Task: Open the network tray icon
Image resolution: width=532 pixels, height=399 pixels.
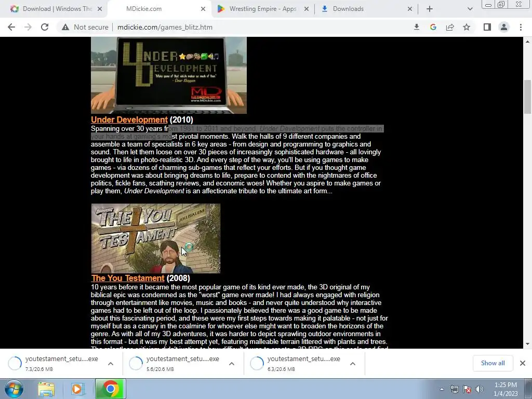Action: [x=454, y=389]
